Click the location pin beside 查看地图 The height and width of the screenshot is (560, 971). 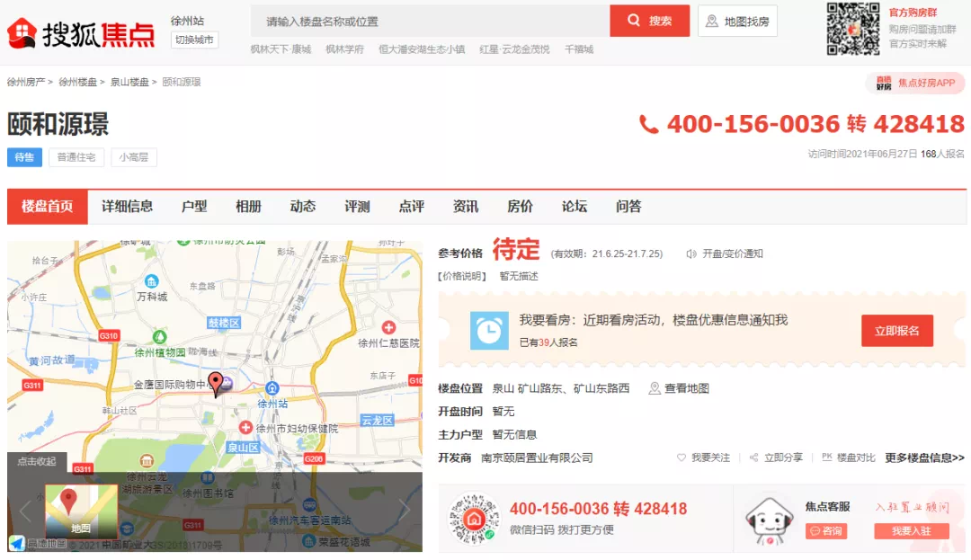pyautogui.click(x=654, y=388)
